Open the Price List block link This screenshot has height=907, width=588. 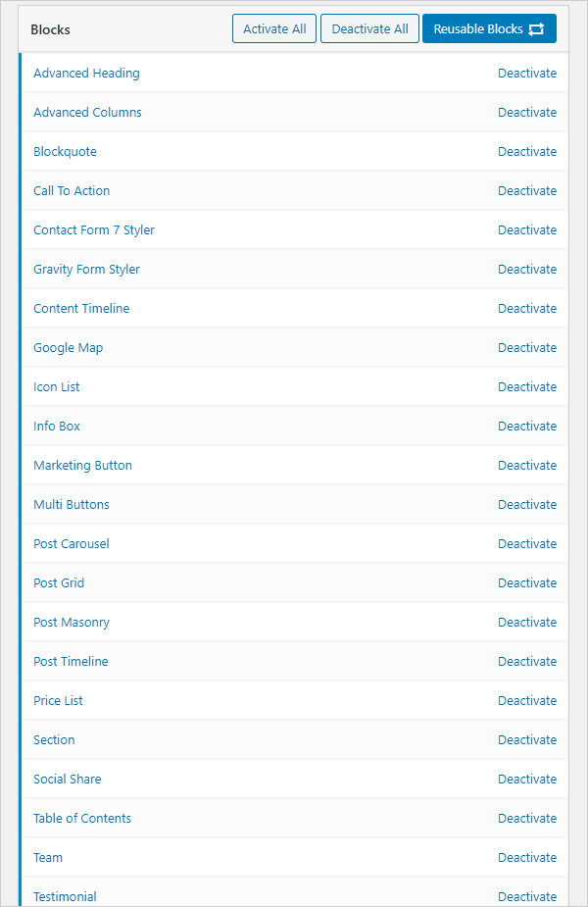58,701
